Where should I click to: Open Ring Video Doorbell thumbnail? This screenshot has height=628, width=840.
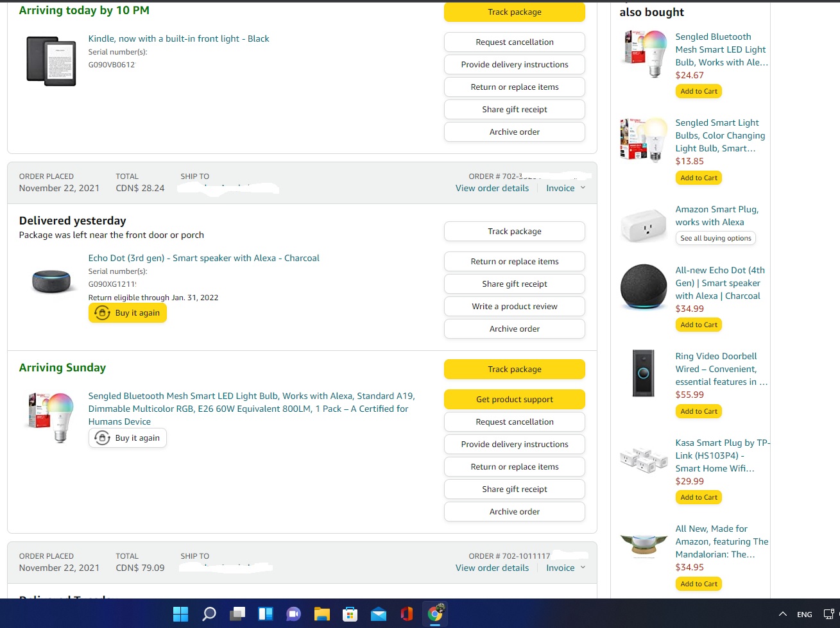[644, 373]
